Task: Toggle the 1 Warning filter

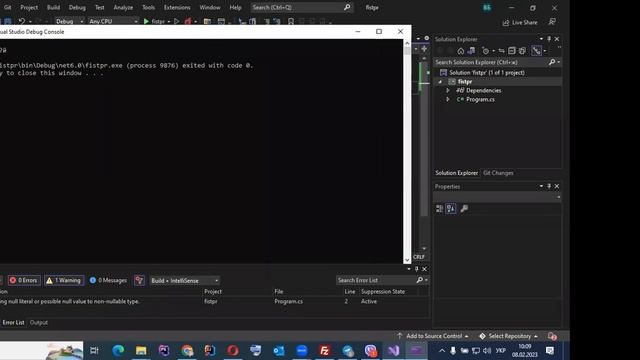Action: point(64,280)
